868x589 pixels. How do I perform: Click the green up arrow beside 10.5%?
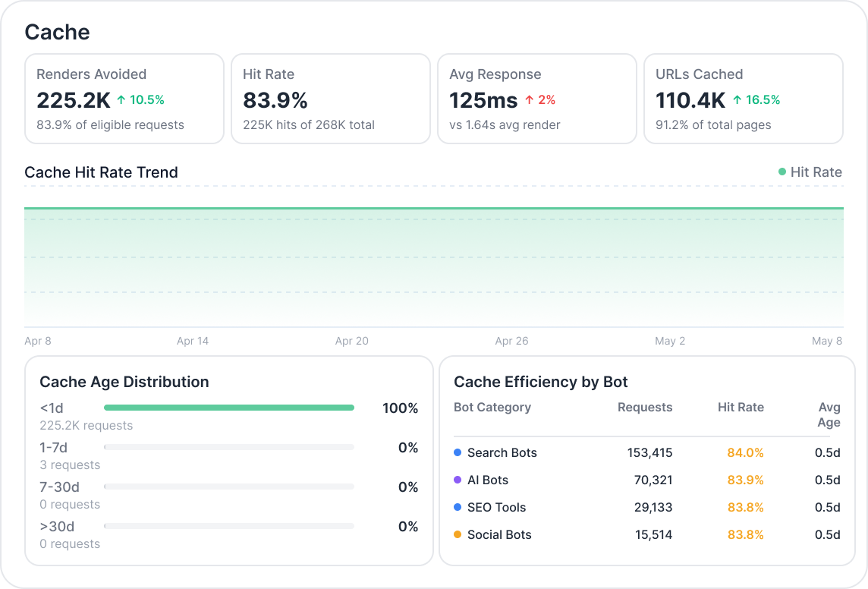point(121,100)
